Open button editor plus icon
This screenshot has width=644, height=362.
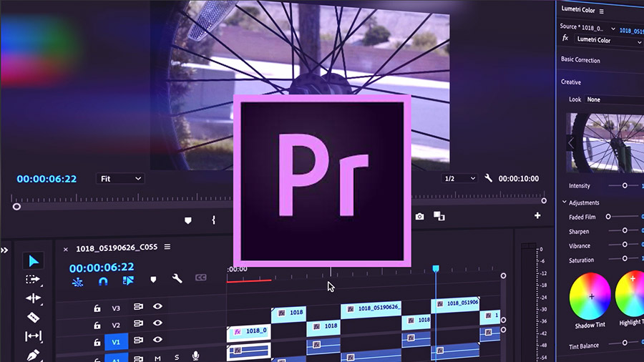(x=537, y=215)
